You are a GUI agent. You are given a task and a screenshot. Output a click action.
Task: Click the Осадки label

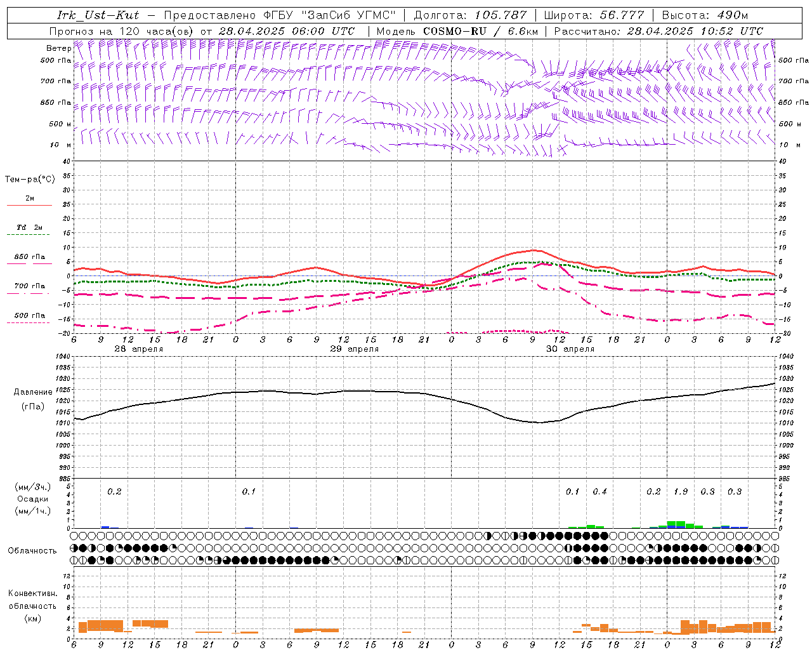pos(33,499)
